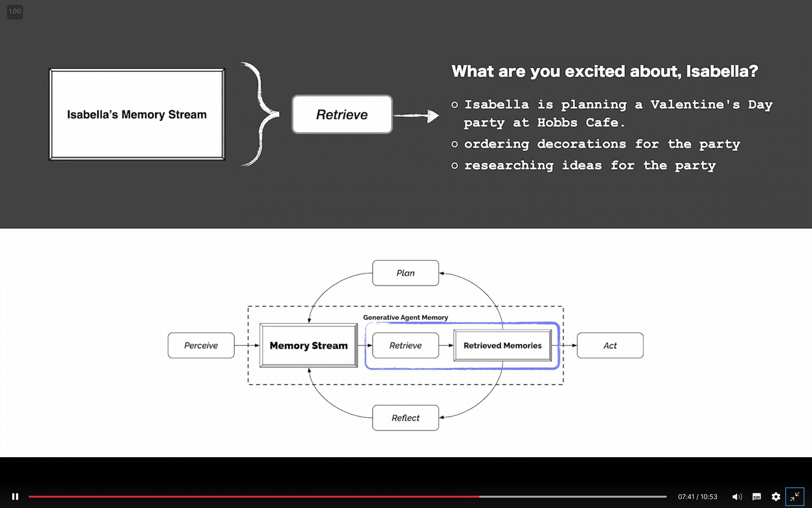This screenshot has height=508, width=812.
Task: Click the 'What are you excited about, Isabella?' heading
Action: point(605,71)
